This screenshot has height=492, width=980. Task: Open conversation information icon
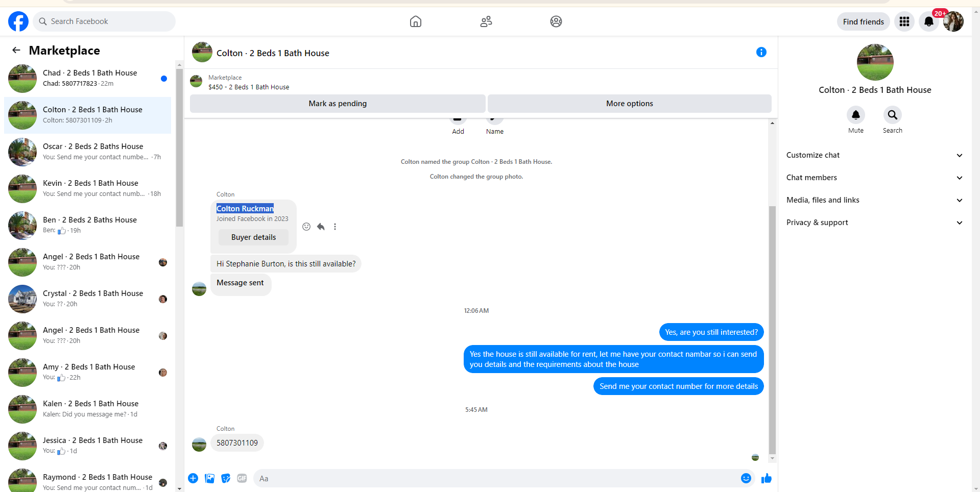coord(761,52)
